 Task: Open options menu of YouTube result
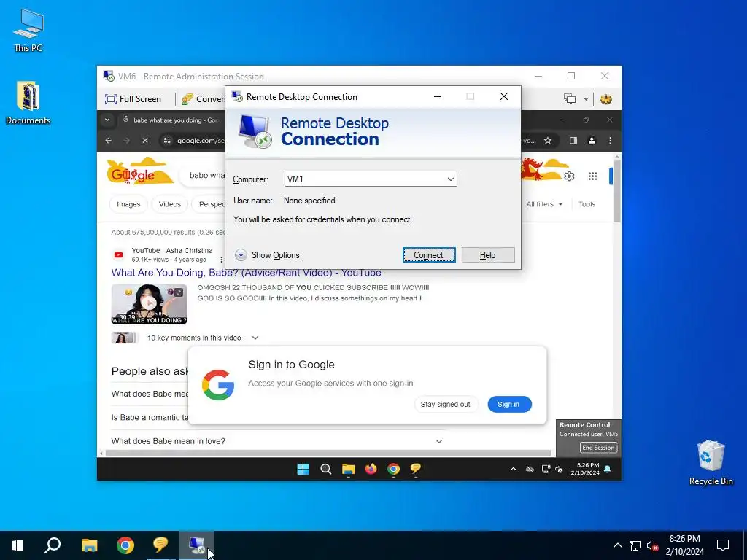pos(221,260)
